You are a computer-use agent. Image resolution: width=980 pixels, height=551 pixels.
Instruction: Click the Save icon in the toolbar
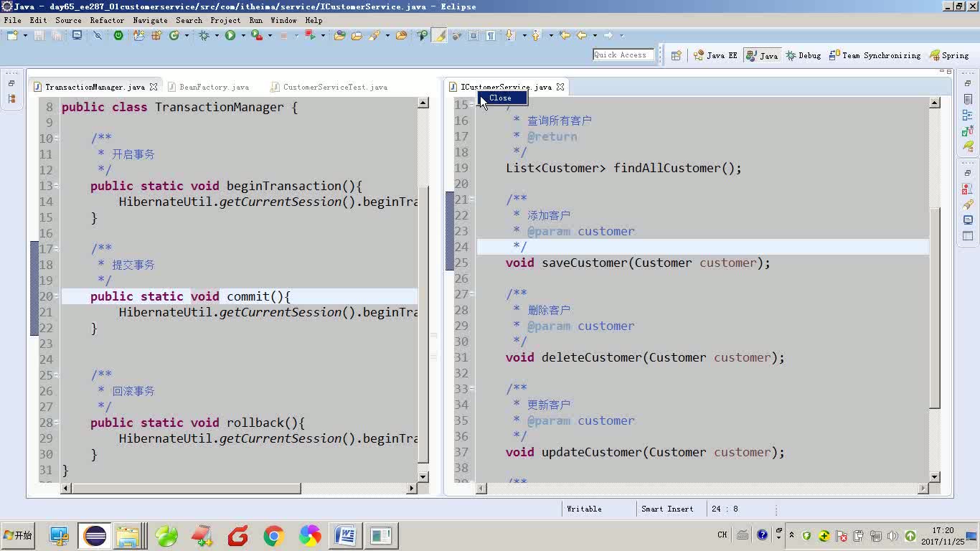pos(39,35)
